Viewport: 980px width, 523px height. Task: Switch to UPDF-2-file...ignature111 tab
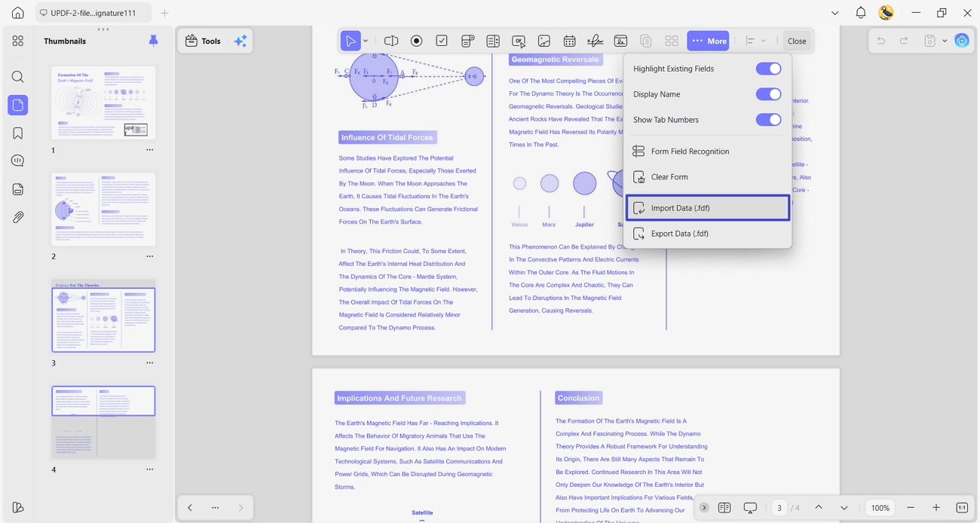[93, 13]
